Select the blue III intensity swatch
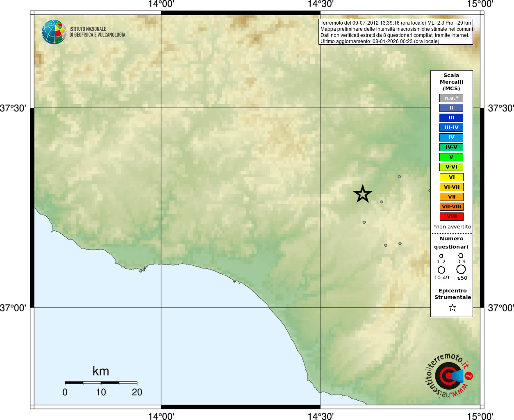 click(451, 118)
